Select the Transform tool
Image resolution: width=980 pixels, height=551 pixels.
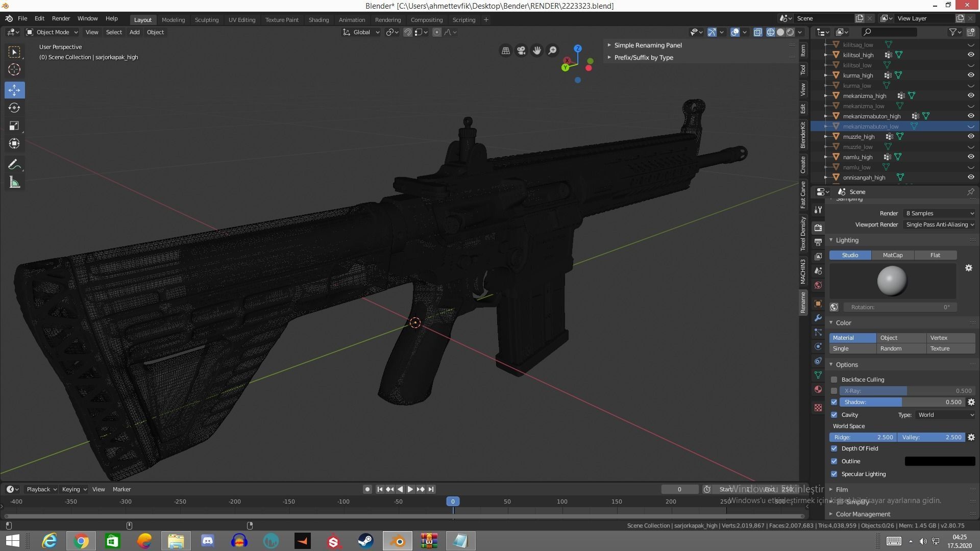(14, 143)
